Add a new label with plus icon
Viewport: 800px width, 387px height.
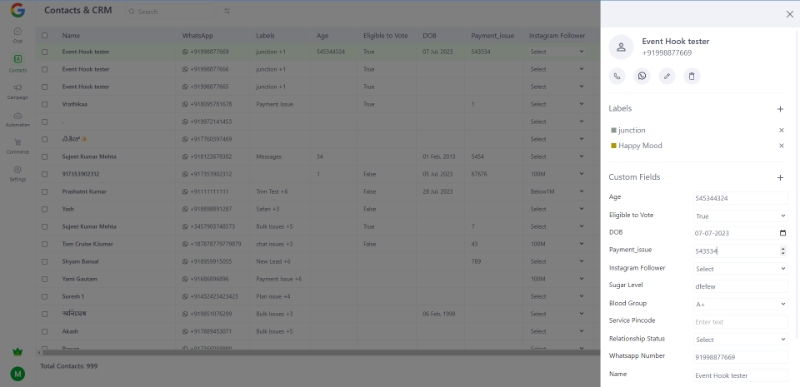click(x=780, y=109)
